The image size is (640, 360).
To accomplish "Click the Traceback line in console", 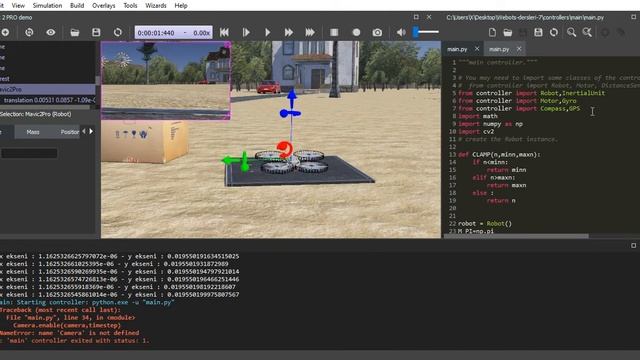I will [60, 310].
